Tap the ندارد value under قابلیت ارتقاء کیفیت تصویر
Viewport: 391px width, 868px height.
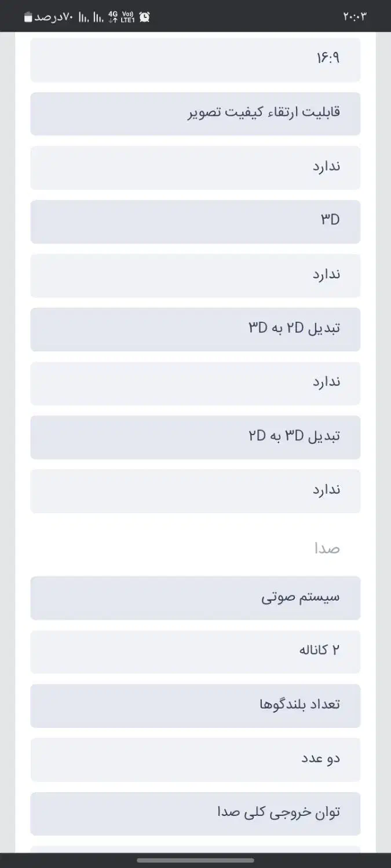click(x=195, y=167)
